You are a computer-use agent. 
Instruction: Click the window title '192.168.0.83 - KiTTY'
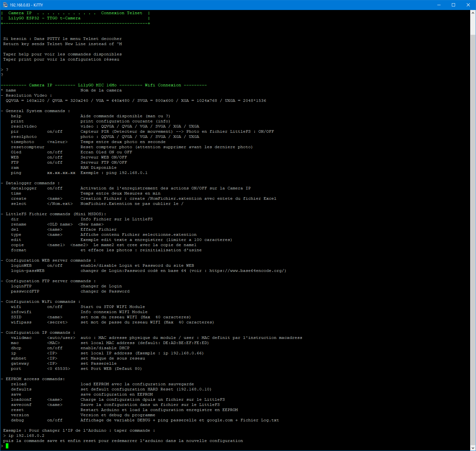coord(26,5)
